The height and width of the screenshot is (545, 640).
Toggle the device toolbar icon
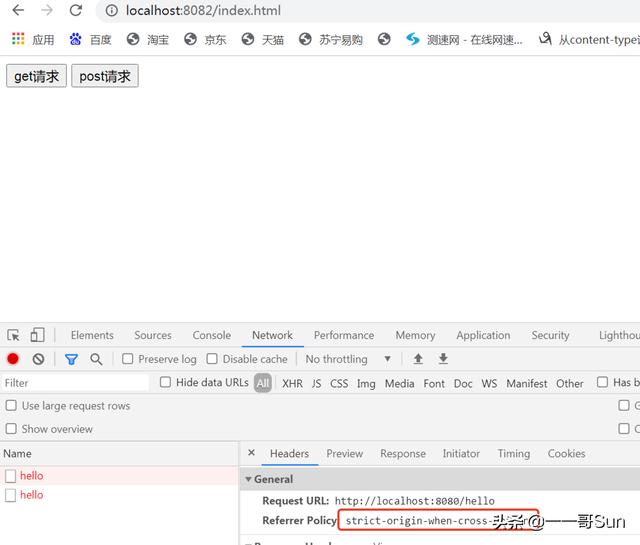coord(37,335)
